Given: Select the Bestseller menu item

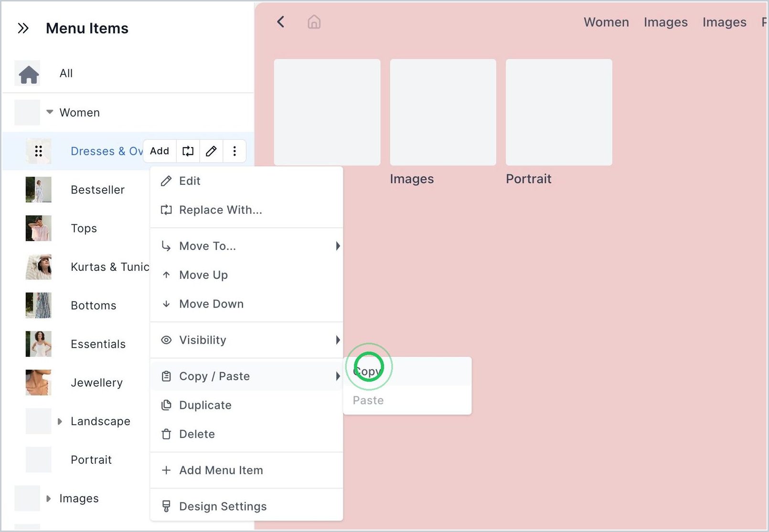Looking at the screenshot, I should click(97, 190).
